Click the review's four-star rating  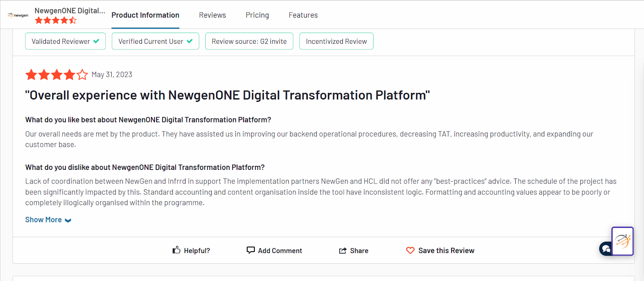(x=56, y=74)
